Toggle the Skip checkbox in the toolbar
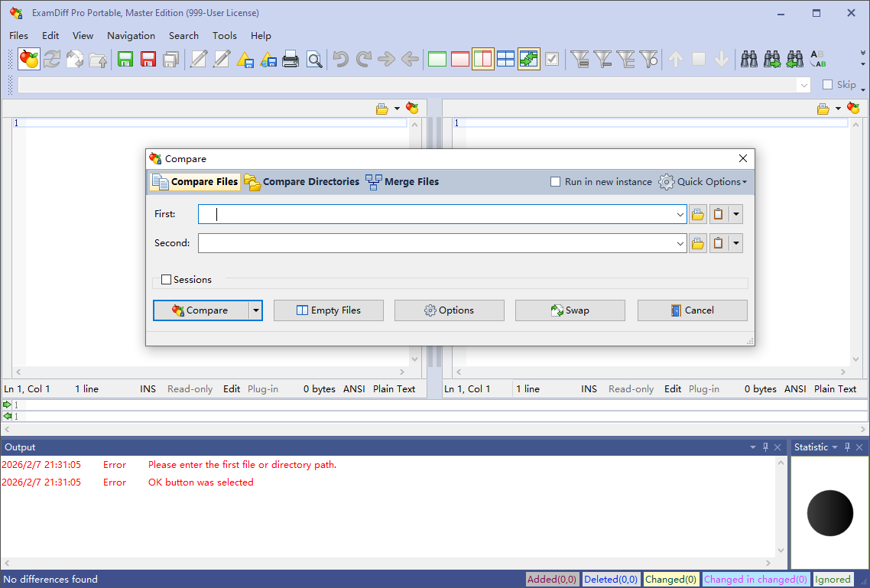This screenshot has height=588, width=870. (x=827, y=85)
